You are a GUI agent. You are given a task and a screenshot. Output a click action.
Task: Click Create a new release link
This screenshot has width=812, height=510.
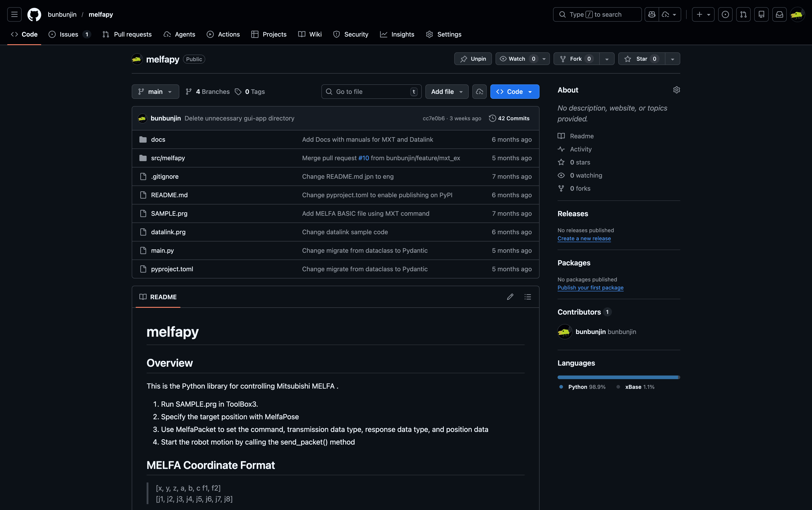584,239
